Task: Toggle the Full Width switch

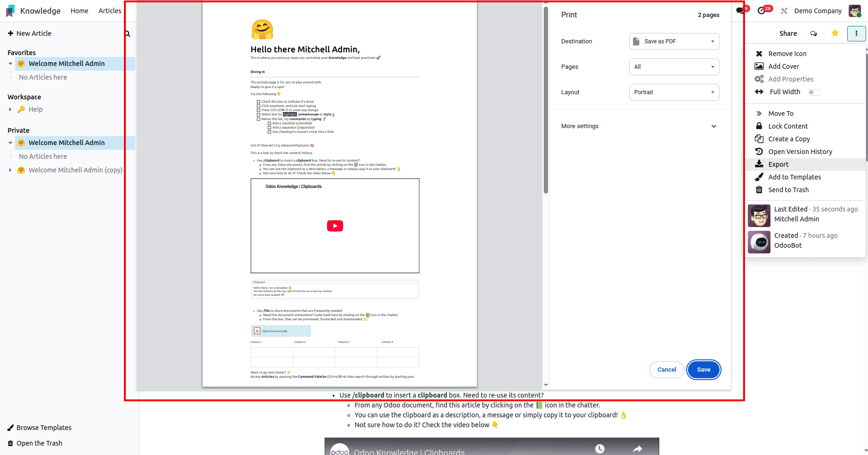Action: pos(815,92)
